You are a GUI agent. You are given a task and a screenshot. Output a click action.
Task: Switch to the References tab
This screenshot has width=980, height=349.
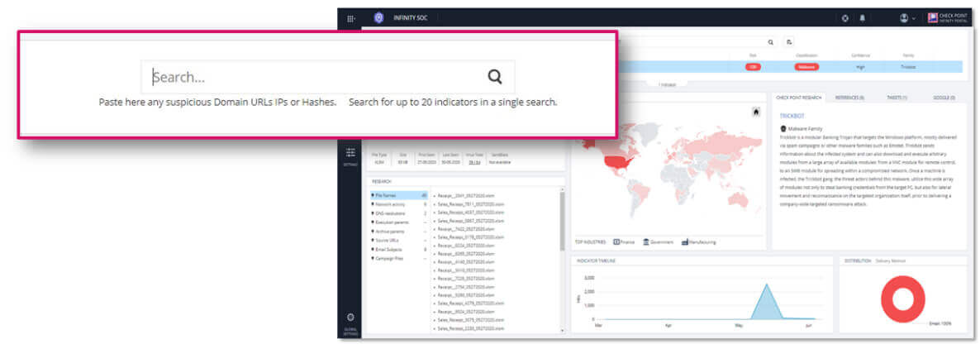pyautogui.click(x=849, y=98)
